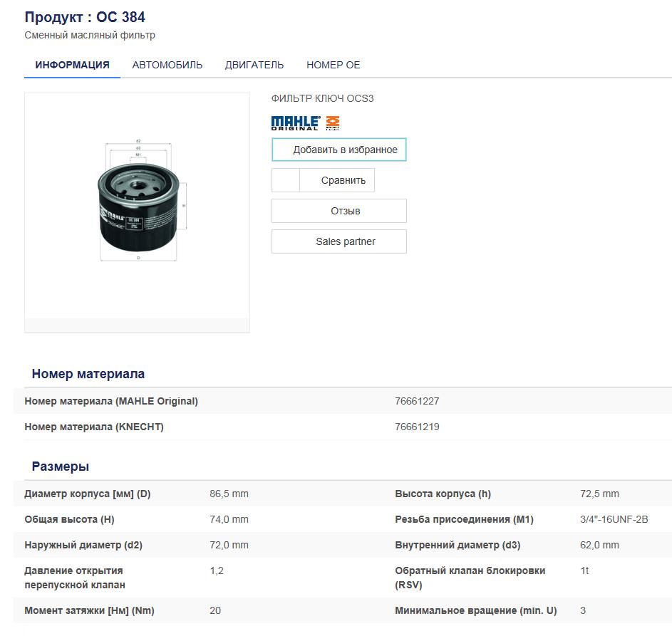The width and height of the screenshot is (672, 636).
Task: Open the Отзыв feedback button
Action: click(339, 211)
